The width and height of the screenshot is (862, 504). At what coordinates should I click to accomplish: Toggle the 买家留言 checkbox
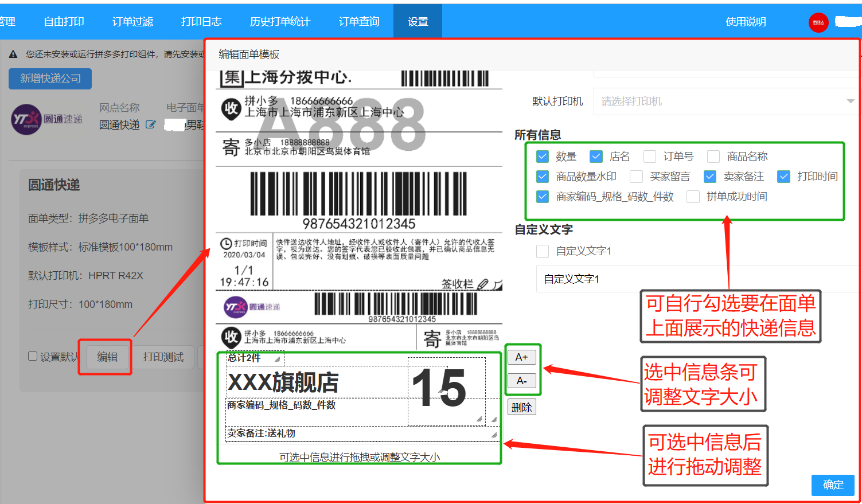pyautogui.click(x=636, y=177)
